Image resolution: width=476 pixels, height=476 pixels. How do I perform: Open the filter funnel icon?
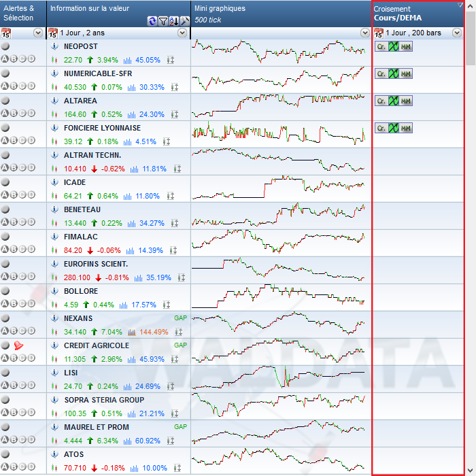tap(163, 21)
